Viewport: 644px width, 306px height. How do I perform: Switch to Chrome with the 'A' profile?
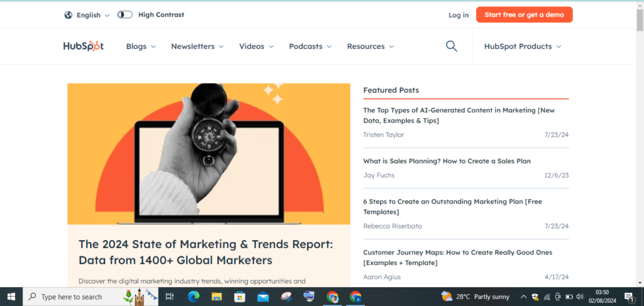coord(355,297)
